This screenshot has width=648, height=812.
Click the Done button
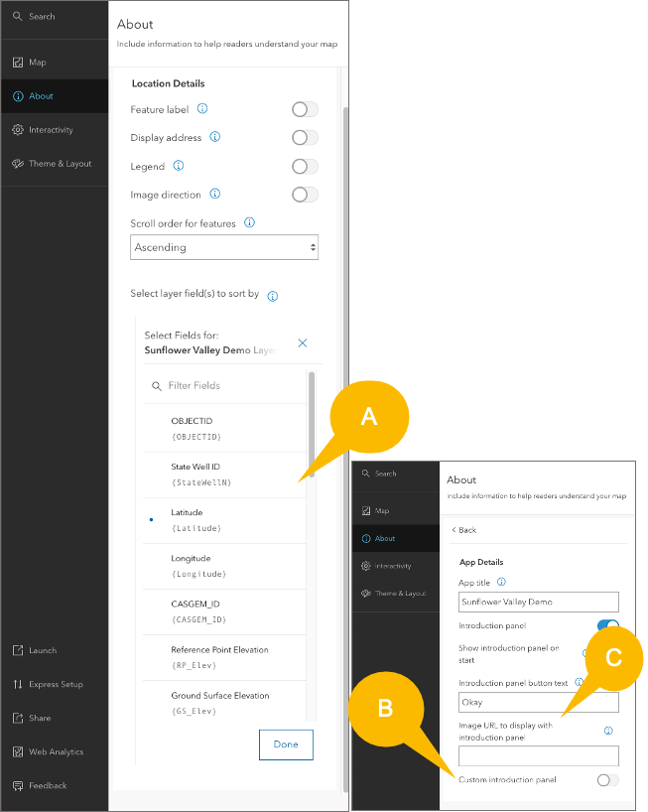(x=286, y=744)
